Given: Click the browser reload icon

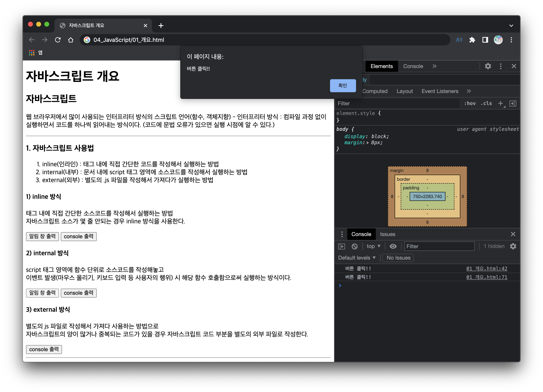Looking at the screenshot, I should (x=58, y=40).
